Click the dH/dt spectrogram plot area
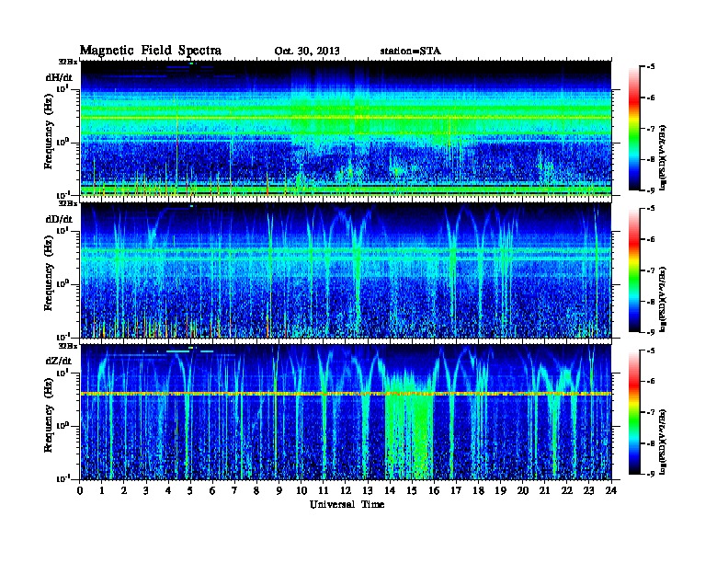 click(x=346, y=128)
